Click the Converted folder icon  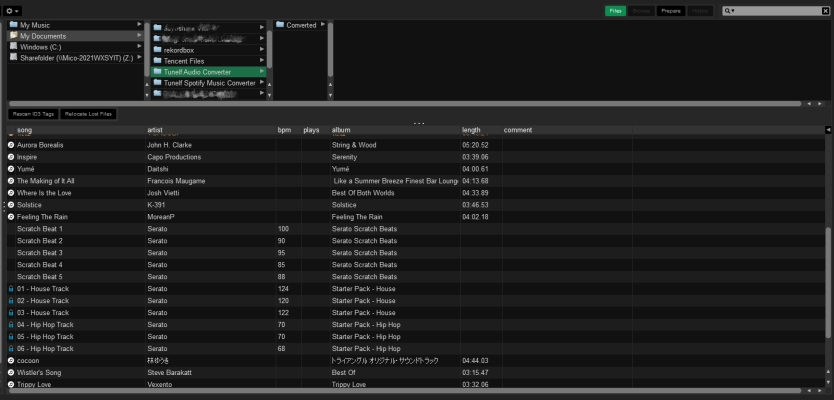(280, 24)
